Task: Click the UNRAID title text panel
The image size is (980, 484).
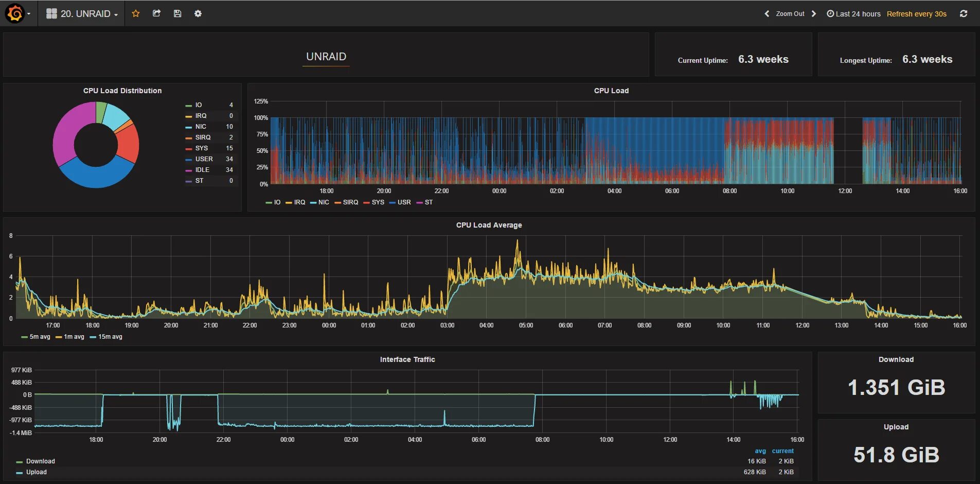Action: pos(326,57)
